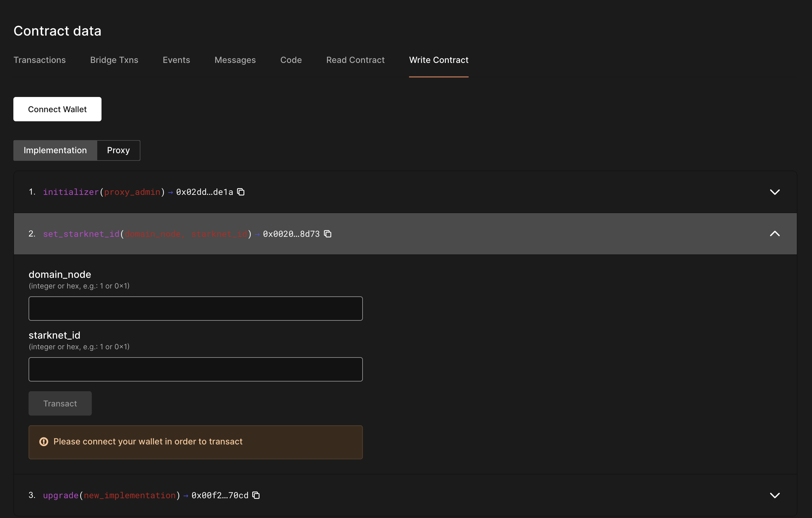The image size is (812, 518).
Task: Open the Bridge Txns tab
Action: (114, 60)
